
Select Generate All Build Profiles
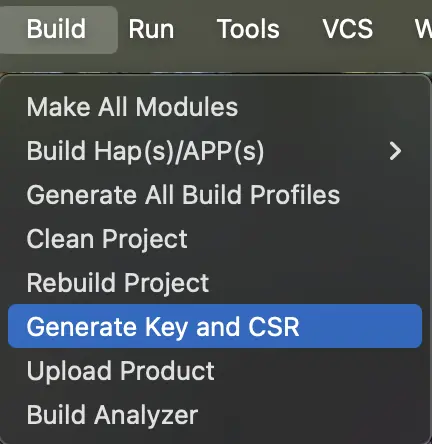[215, 195]
